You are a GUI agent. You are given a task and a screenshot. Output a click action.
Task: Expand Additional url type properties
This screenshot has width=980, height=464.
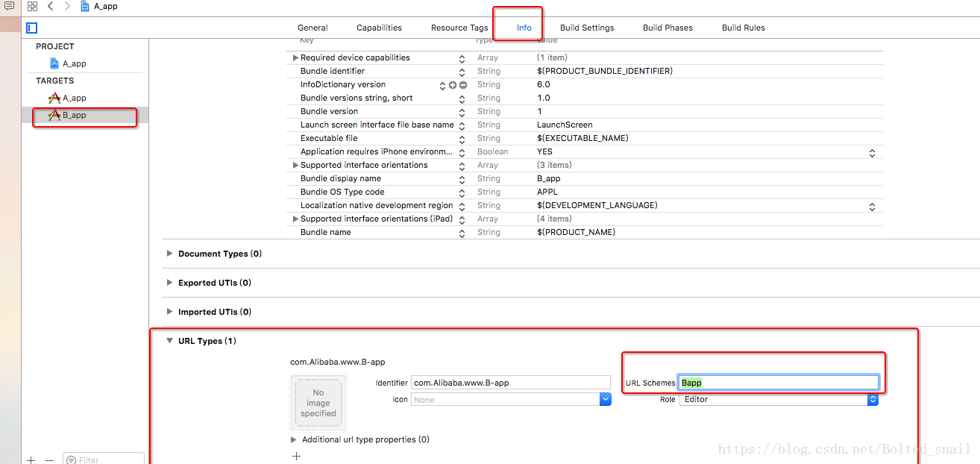pos(294,439)
